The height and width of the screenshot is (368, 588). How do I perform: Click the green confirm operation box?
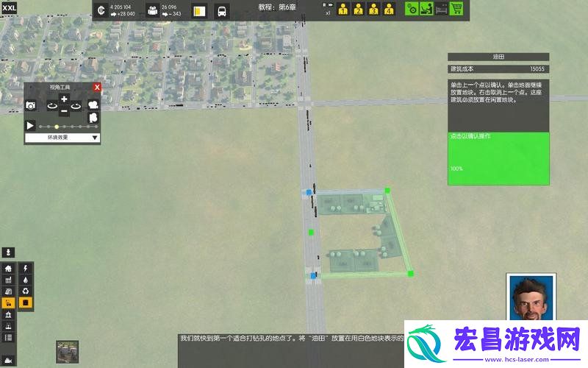pyautogui.click(x=498, y=158)
